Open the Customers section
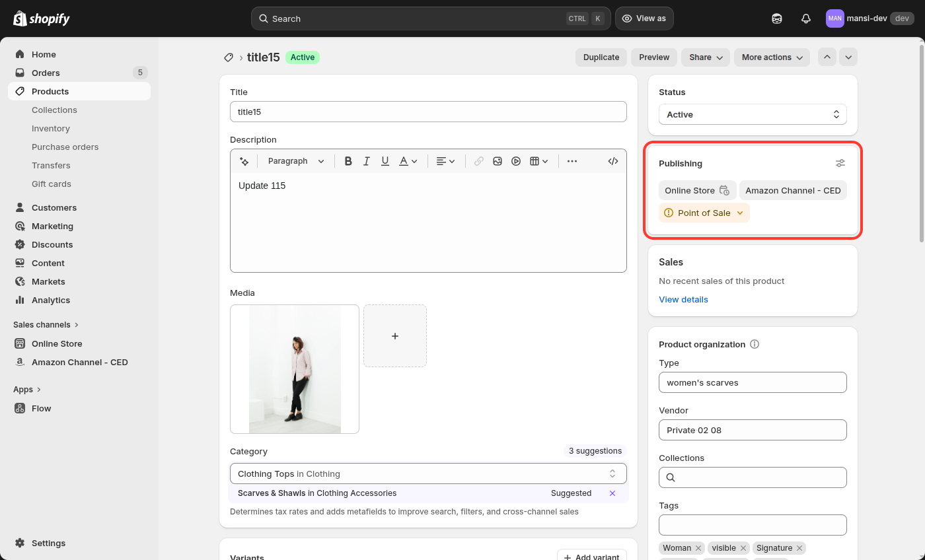Viewport: 925px width, 560px height. 79,207
